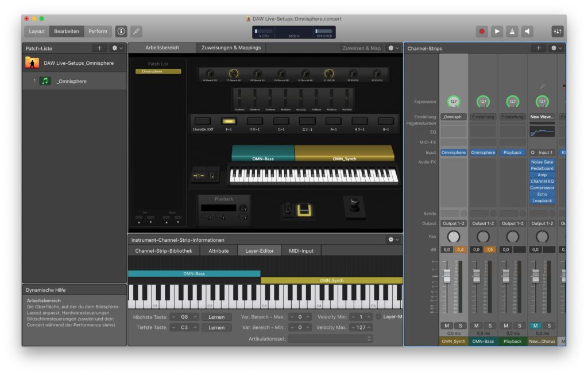
Task: Open the info inspector icon
Action: [x=121, y=32]
